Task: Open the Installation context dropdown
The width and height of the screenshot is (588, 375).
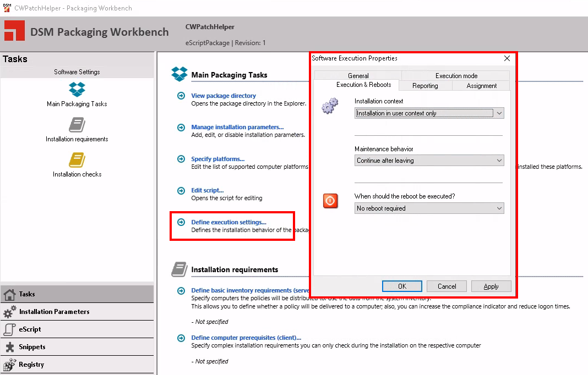Action: click(429, 113)
